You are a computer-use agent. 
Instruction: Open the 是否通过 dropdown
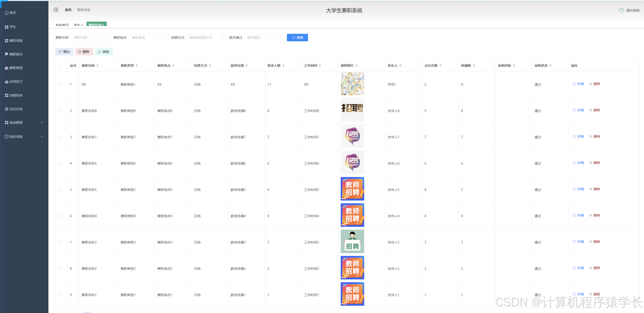[264, 38]
